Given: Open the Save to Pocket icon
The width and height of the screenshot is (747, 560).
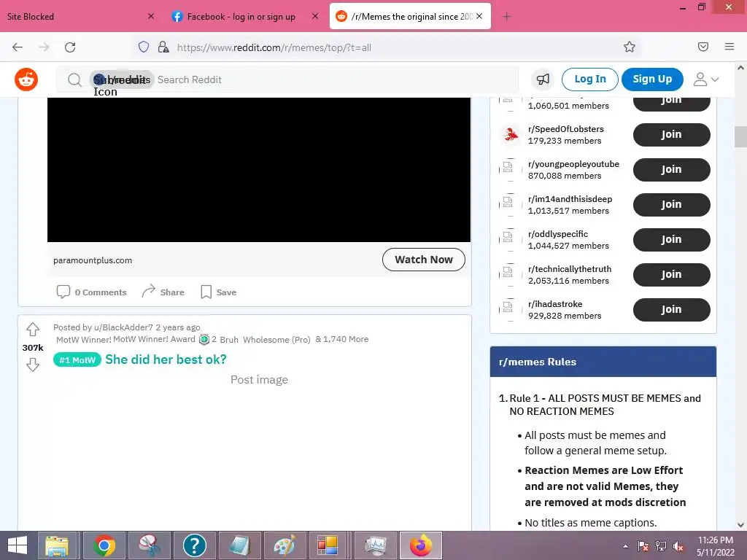Looking at the screenshot, I should click(703, 47).
